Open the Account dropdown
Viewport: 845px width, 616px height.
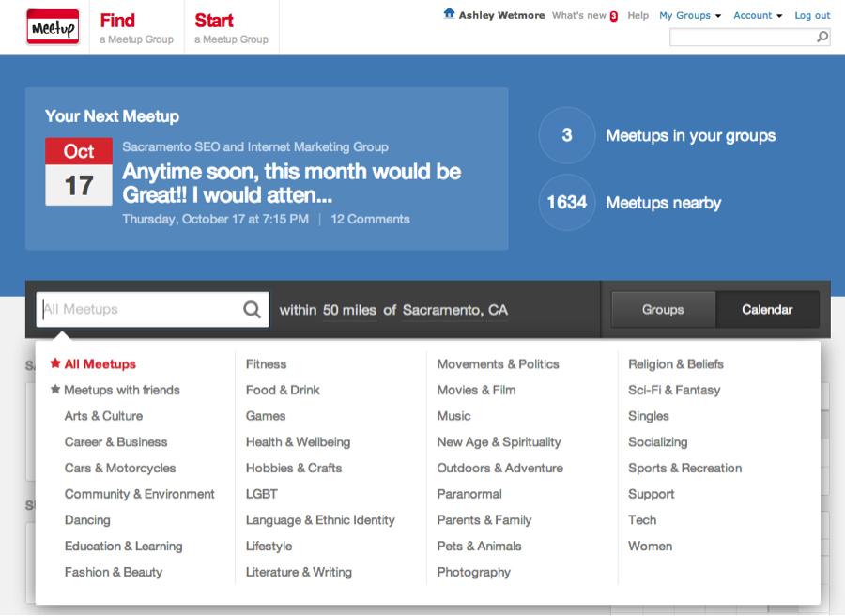pos(758,16)
